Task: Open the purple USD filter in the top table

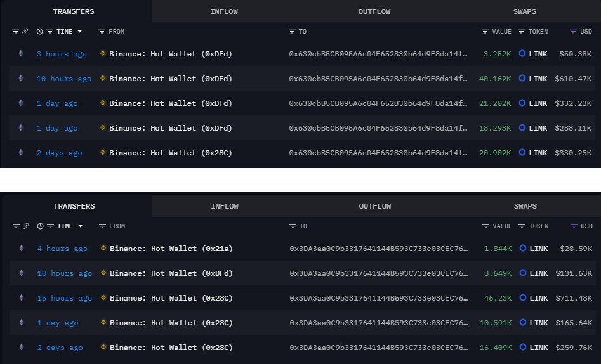Action: pyautogui.click(x=573, y=31)
